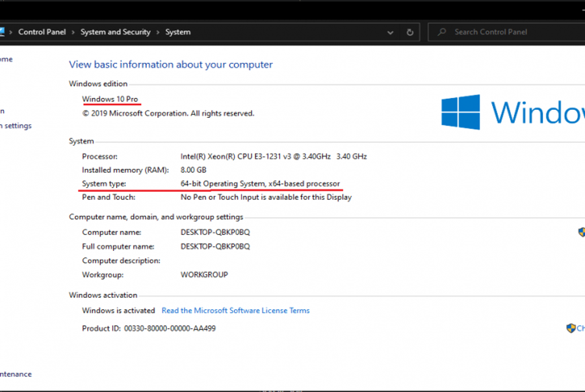Expand the chevron after Control Panel breadcrumb
This screenshot has height=392, width=585.
[73, 32]
